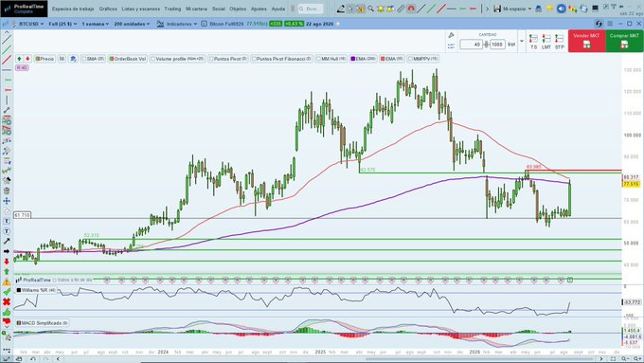Click the red down arrow indicator button
The image size is (644, 363).
click(27, 59)
